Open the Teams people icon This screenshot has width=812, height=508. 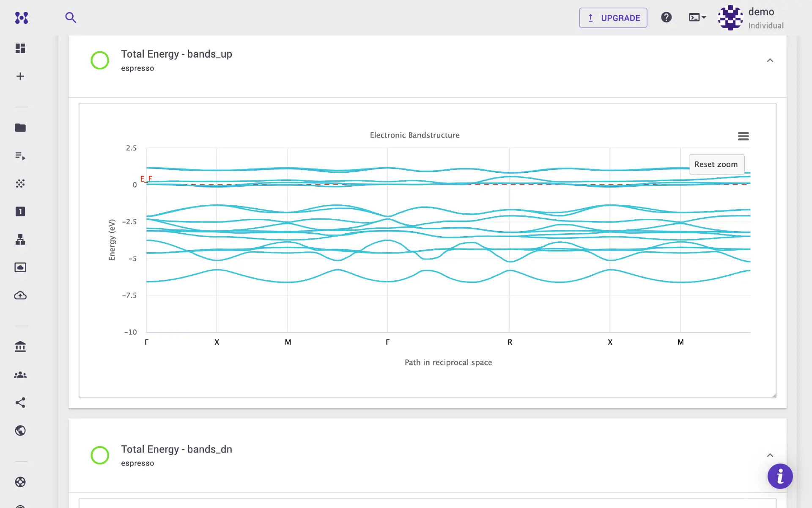click(x=20, y=375)
